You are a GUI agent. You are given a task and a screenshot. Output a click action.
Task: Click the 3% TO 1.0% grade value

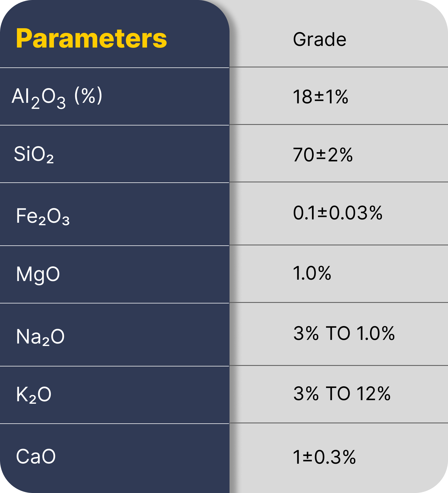point(344,333)
